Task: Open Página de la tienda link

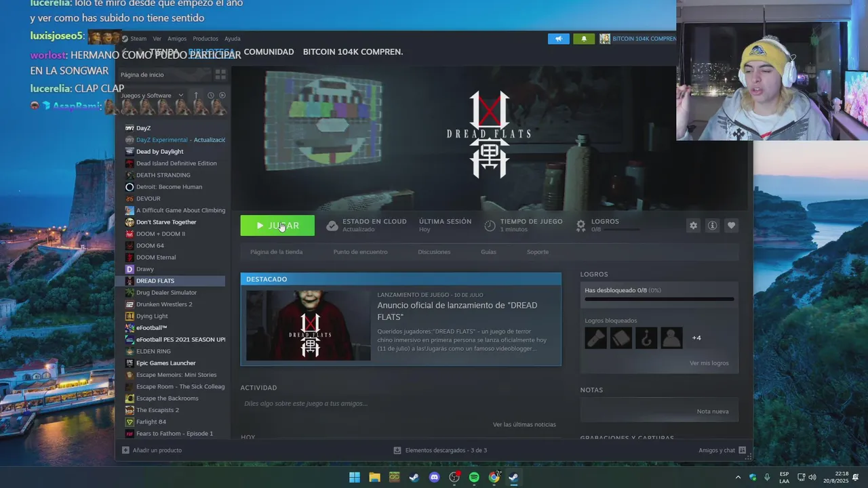Action: click(x=276, y=252)
